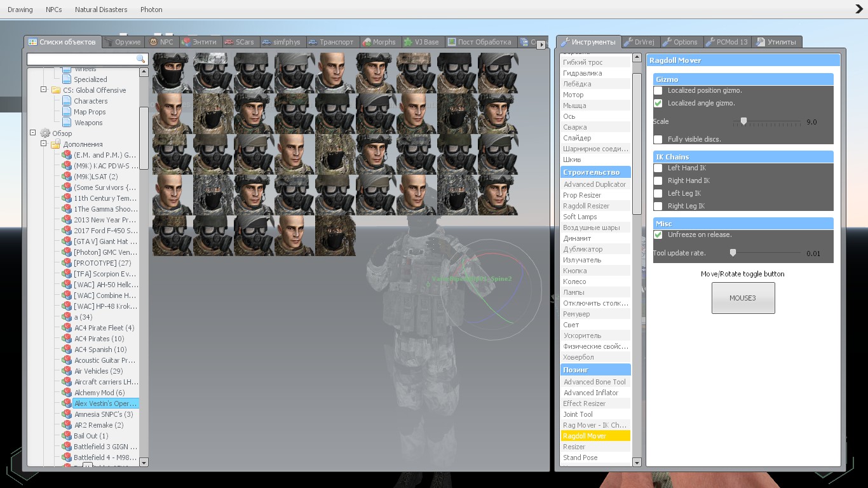
Task: Open the Morphs tab with the ball icon
Action: point(379,42)
